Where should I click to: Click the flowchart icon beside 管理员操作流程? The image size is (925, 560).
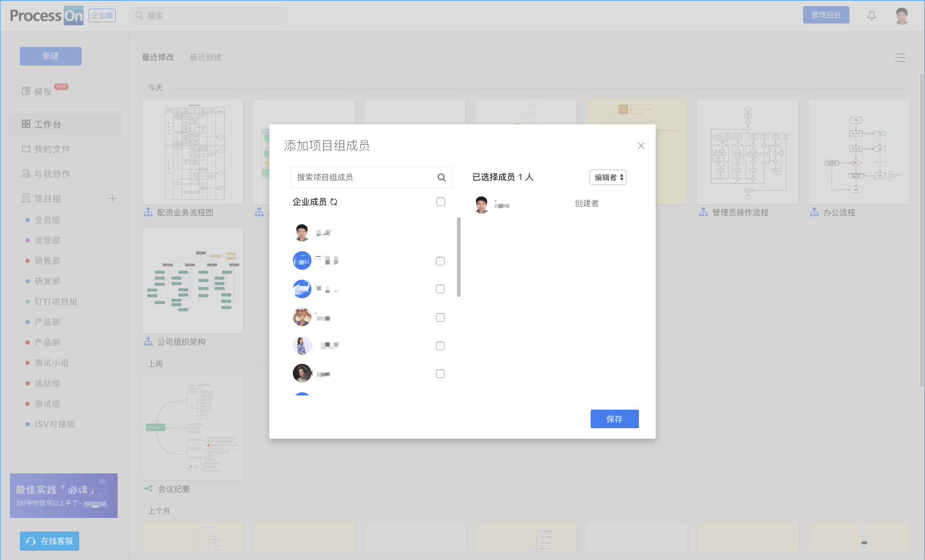(703, 212)
